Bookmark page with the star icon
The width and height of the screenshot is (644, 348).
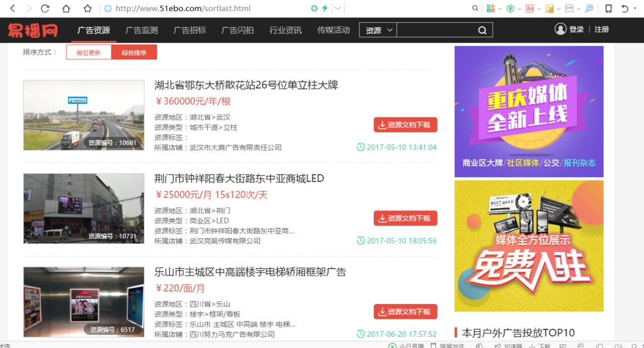point(87,9)
